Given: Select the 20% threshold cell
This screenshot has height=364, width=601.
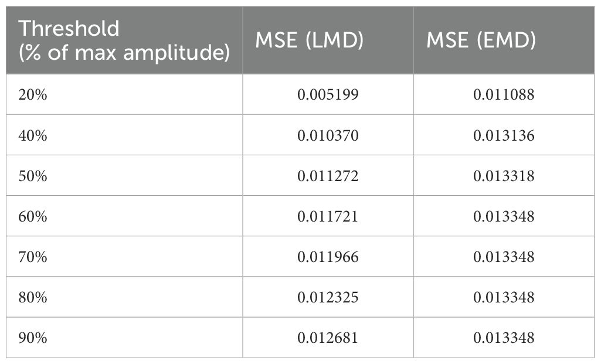Looking at the screenshot, I should 33,94.
